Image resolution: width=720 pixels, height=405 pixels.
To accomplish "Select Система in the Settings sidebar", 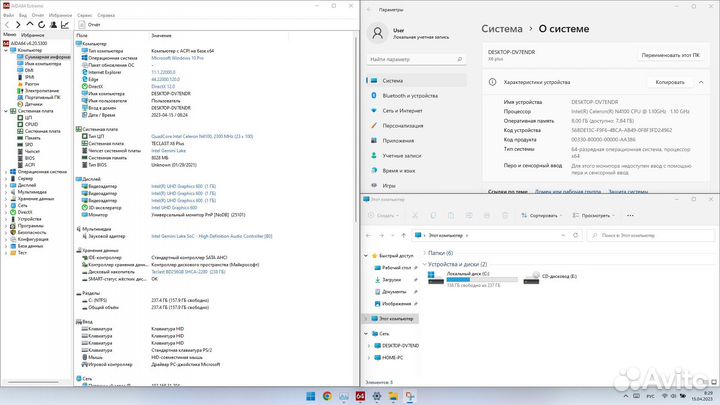I will 416,81.
